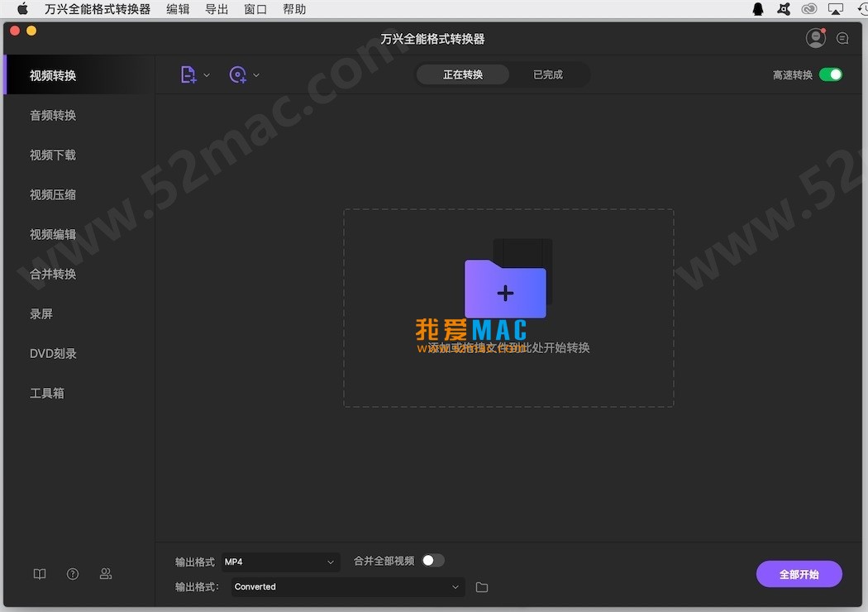The height and width of the screenshot is (612, 868).
Task: Enable the 合并全部视频 merge switch
Action: [433, 561]
